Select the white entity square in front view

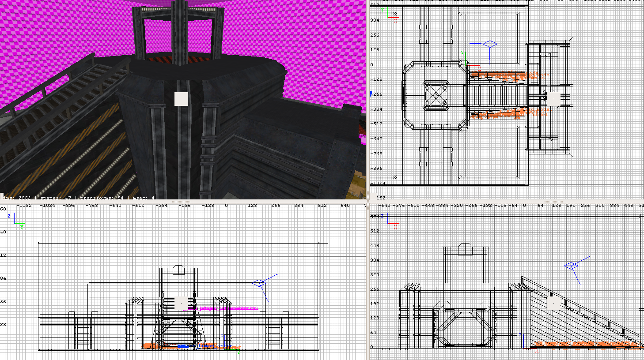(x=553, y=303)
